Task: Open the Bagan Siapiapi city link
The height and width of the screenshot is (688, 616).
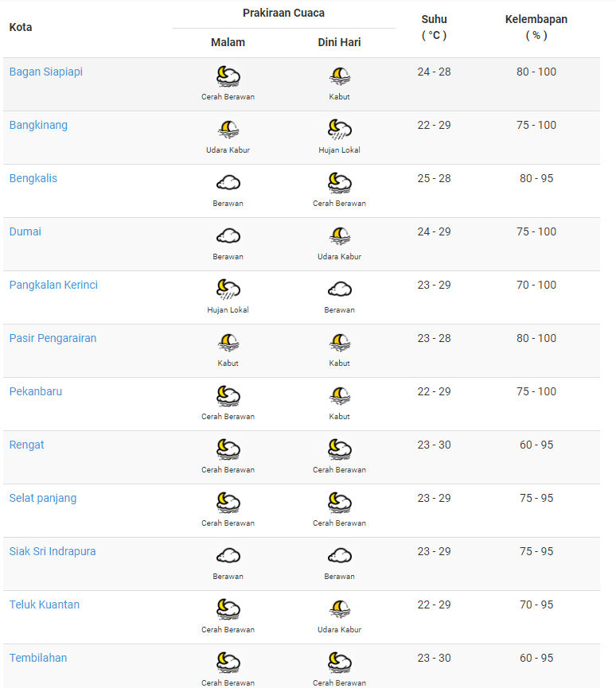Action: (x=46, y=72)
